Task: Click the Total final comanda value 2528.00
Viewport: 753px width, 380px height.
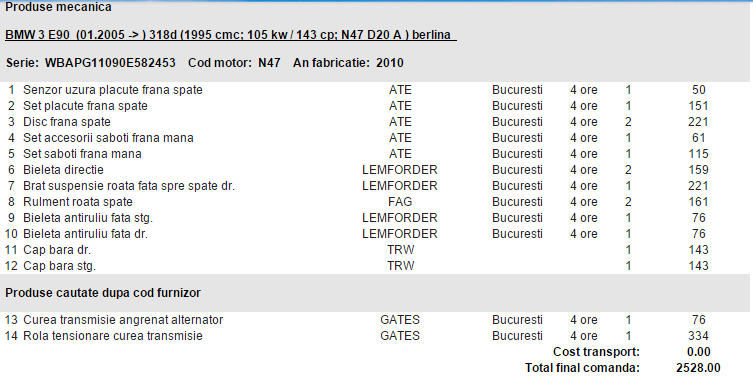Action: coord(698,368)
